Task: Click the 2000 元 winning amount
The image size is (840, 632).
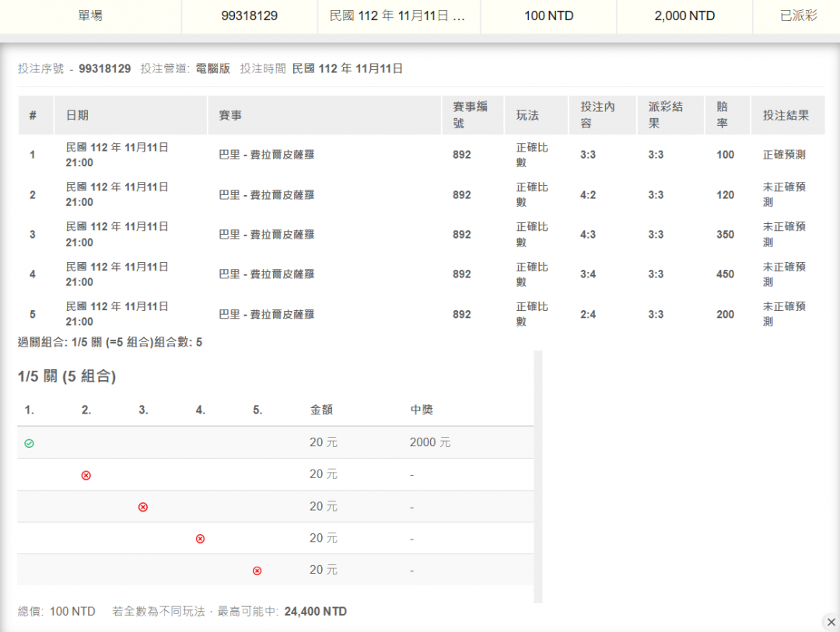Action: tap(429, 442)
